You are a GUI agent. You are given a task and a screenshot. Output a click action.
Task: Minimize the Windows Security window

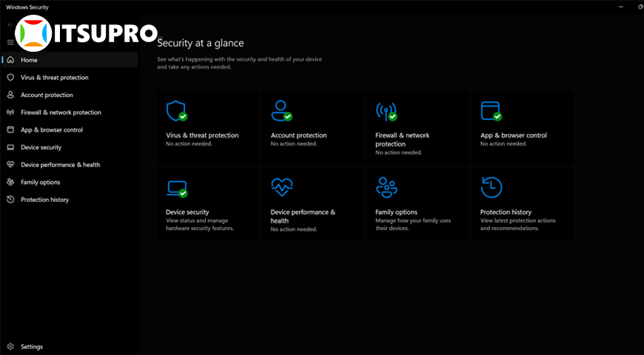(x=621, y=7)
